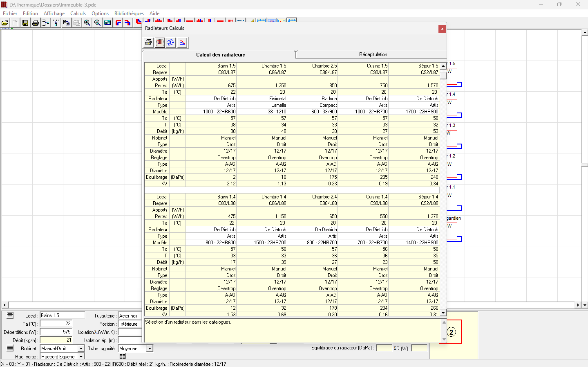588x367 pixels.
Task: Print the radiator calculation report
Action: [x=148, y=42]
